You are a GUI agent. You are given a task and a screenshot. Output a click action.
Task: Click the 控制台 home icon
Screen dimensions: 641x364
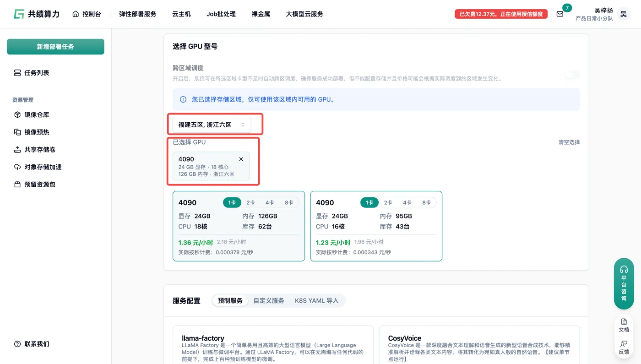click(76, 14)
